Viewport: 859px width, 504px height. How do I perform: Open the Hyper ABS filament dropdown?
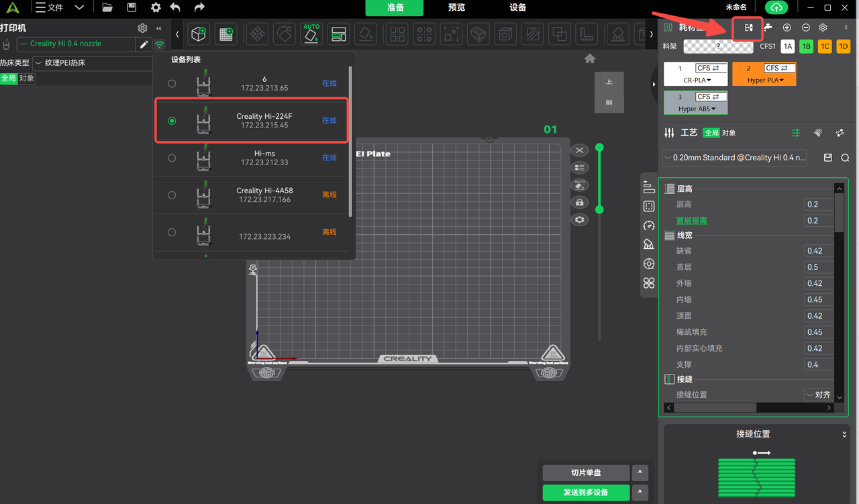[697, 109]
